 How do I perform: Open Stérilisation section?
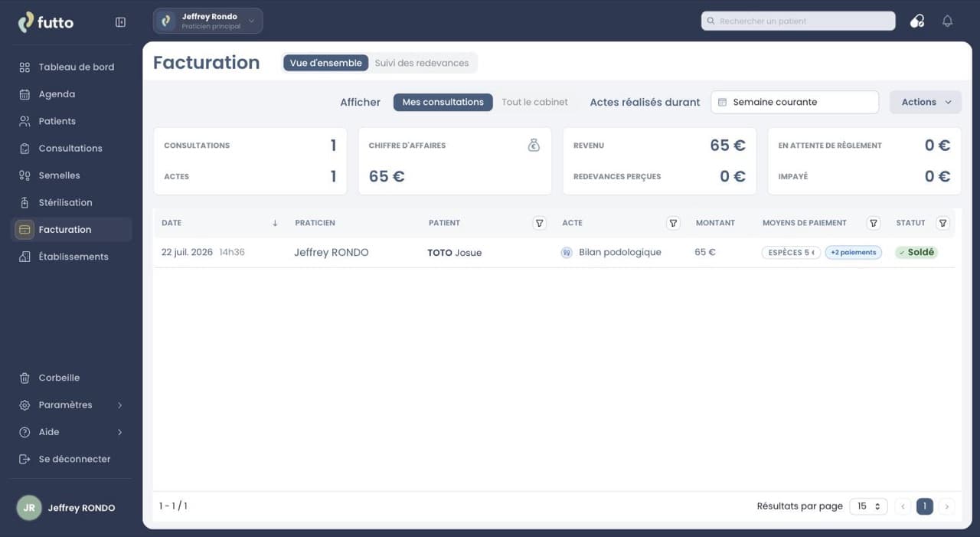coord(71,202)
